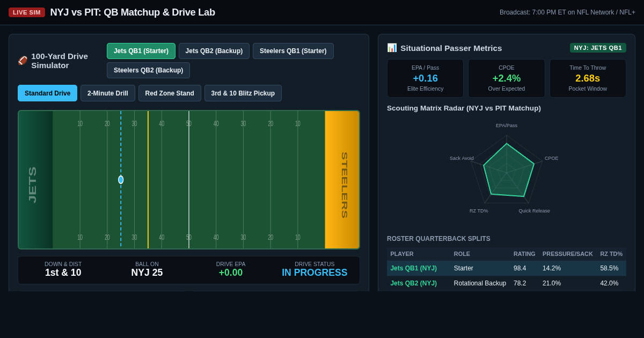Click the IN PROGRESS drive status
Viewport: 644px width, 338px height.
click(x=314, y=273)
